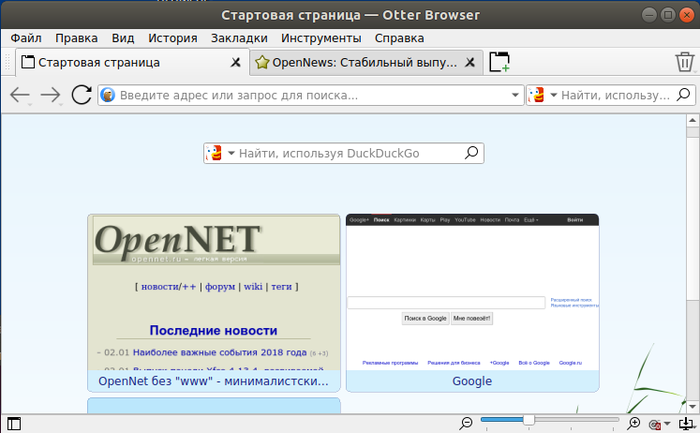
Task: Zoom out with the minus magnifier icon
Action: [466, 423]
